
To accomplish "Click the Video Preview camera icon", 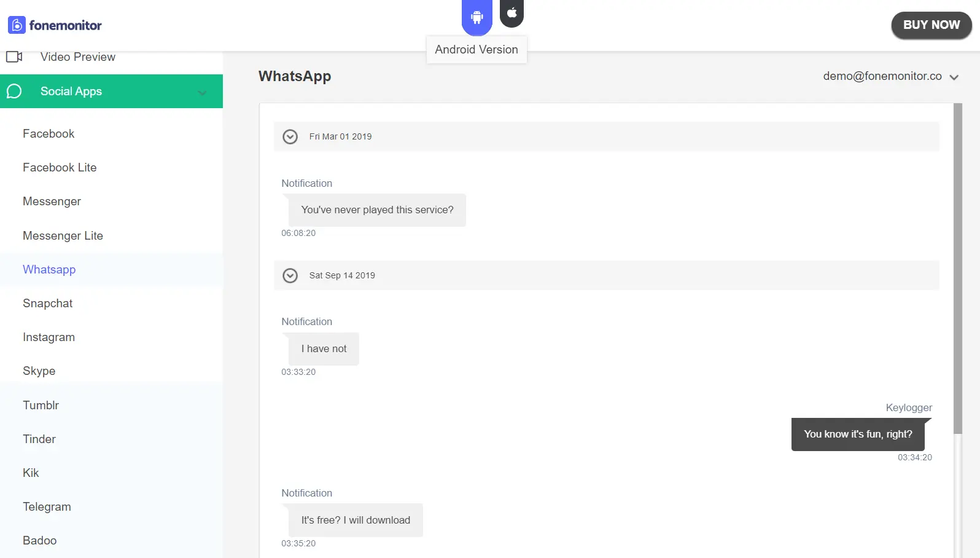I will coord(14,57).
